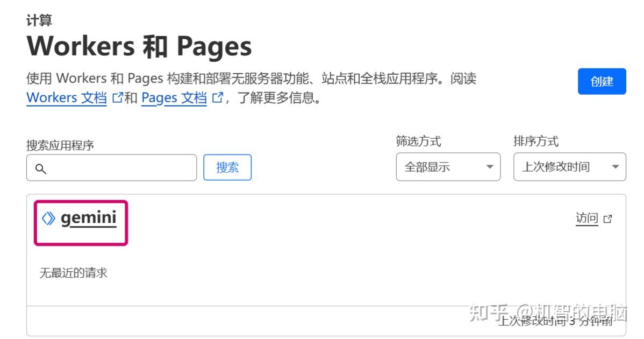Click external-link icon next to 访问
The image size is (644, 339).
[607, 219]
